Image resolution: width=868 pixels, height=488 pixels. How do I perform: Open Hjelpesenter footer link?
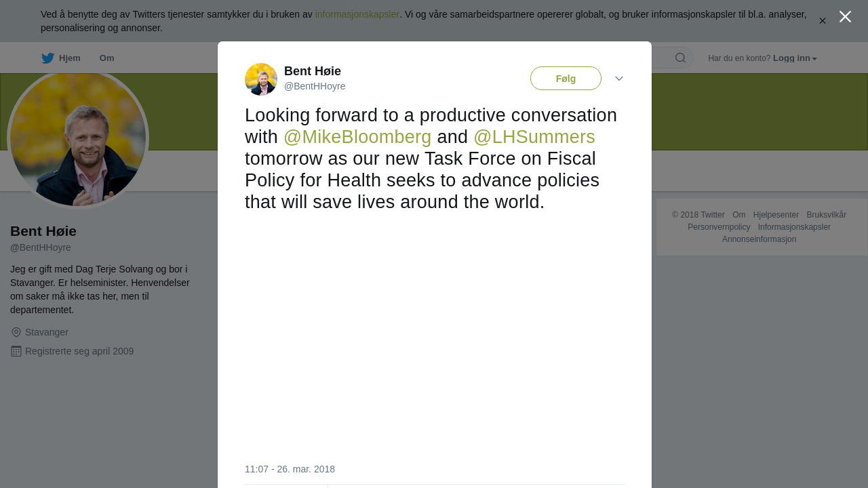coord(776,215)
